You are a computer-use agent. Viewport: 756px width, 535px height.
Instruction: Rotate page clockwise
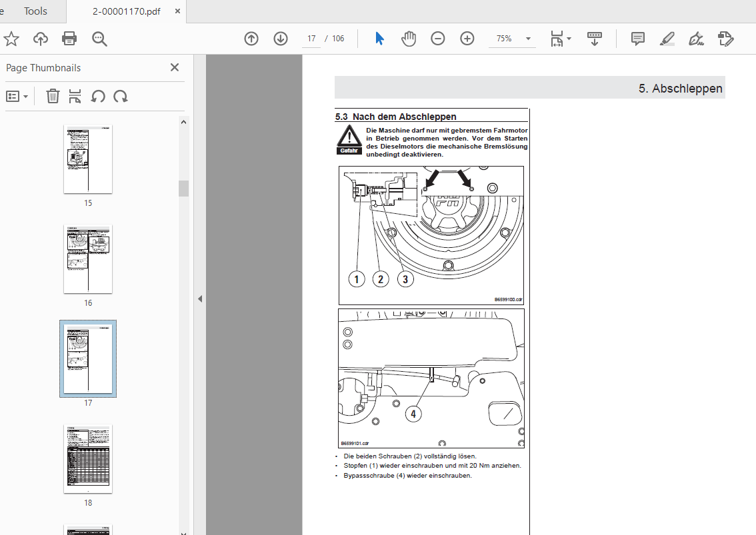click(x=121, y=97)
